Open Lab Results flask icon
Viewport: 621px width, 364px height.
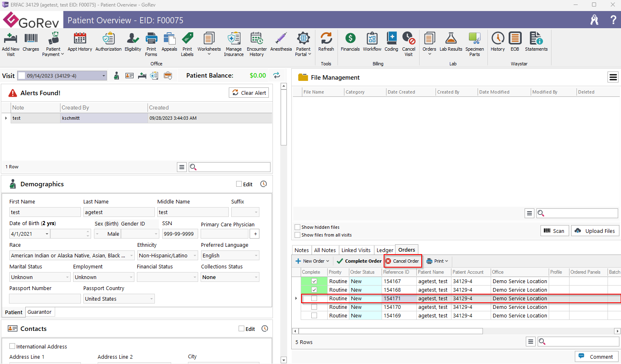451,42
